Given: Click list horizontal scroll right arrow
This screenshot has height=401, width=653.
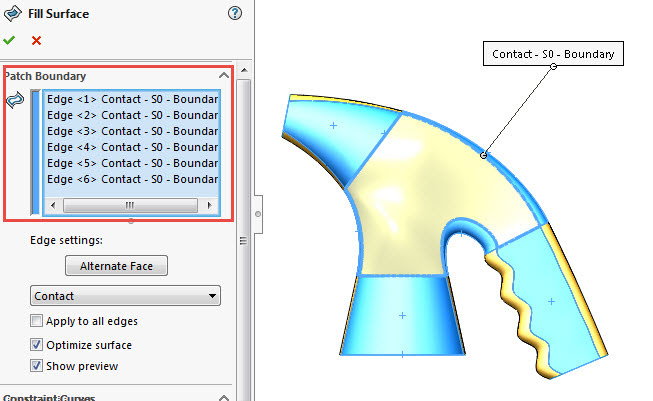Looking at the screenshot, I should tap(209, 205).
